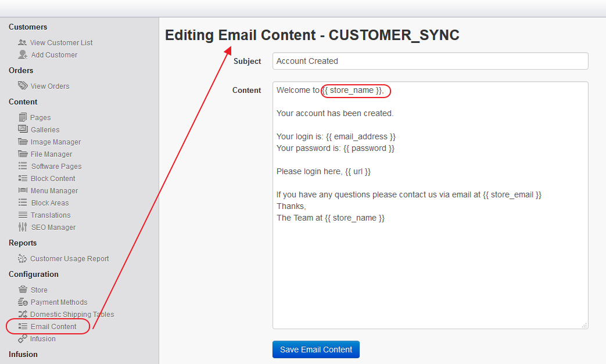Open Menu Manager link

coord(54,190)
